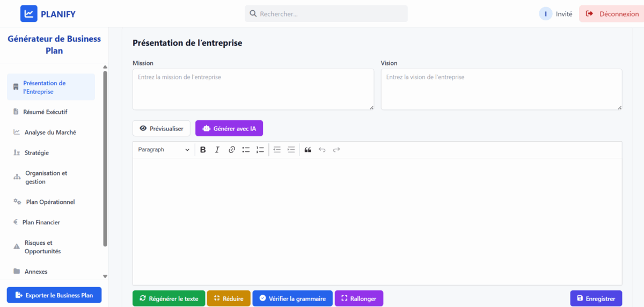
Task: Insert a link with the link icon
Action: pos(232,150)
